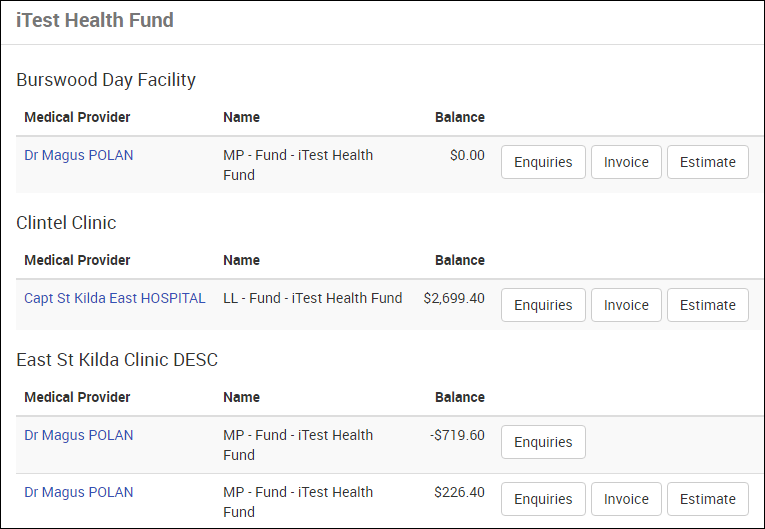Open Invoice for Burswood Day Facility provider
This screenshot has height=529, width=765.
626,162
